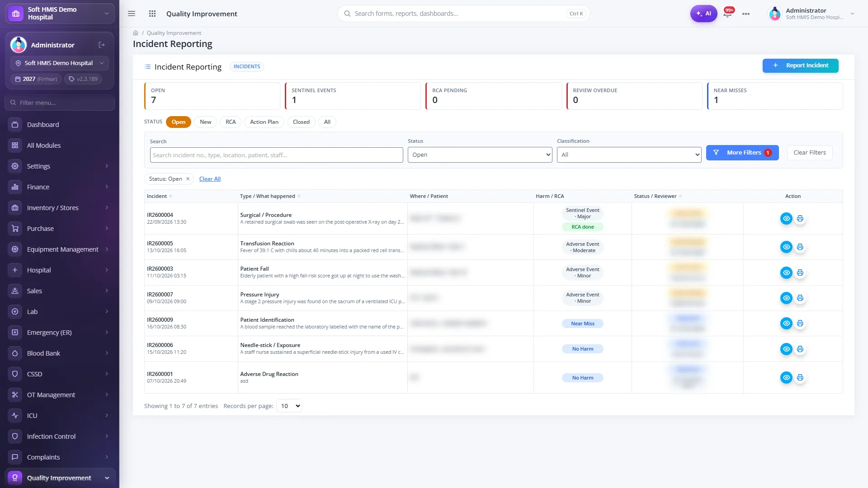
Task: Open the Complaints sidebar item
Action: [60, 457]
